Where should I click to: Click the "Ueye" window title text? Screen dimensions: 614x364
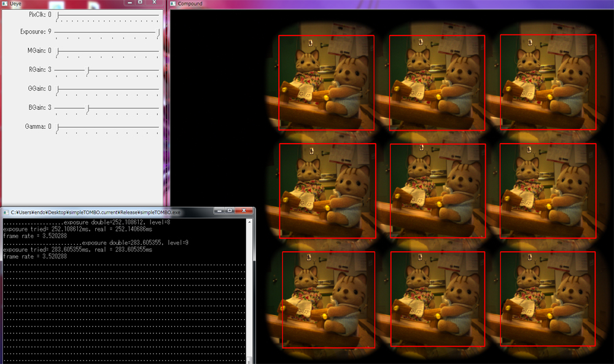(16, 4)
